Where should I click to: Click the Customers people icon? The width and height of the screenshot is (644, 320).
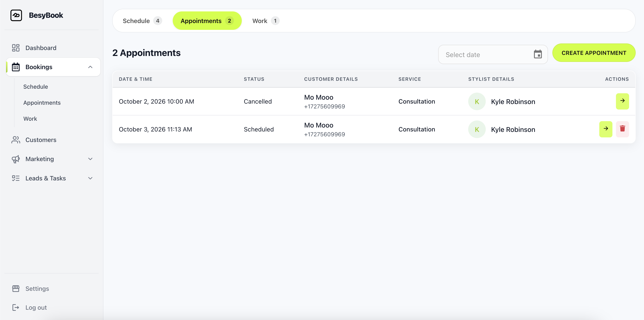coord(16,140)
